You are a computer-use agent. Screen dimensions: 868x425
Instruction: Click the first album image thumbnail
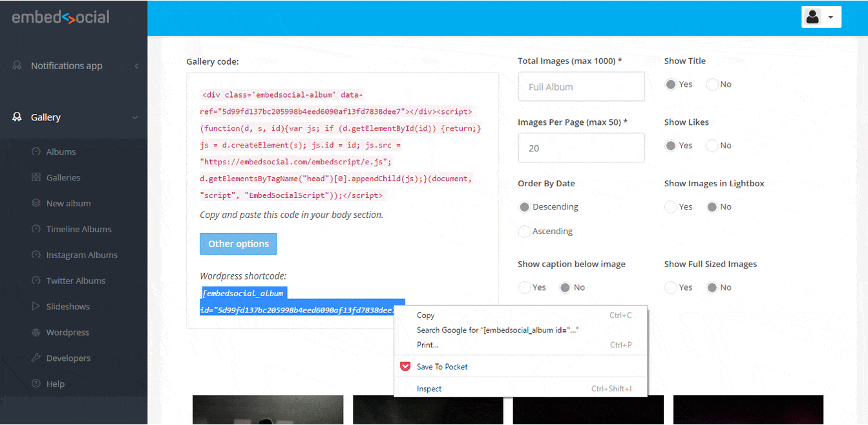(x=268, y=410)
